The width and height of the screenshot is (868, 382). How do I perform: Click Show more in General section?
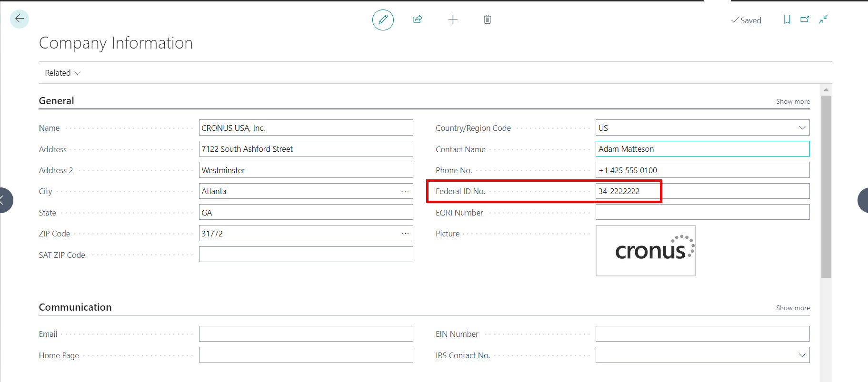793,101
